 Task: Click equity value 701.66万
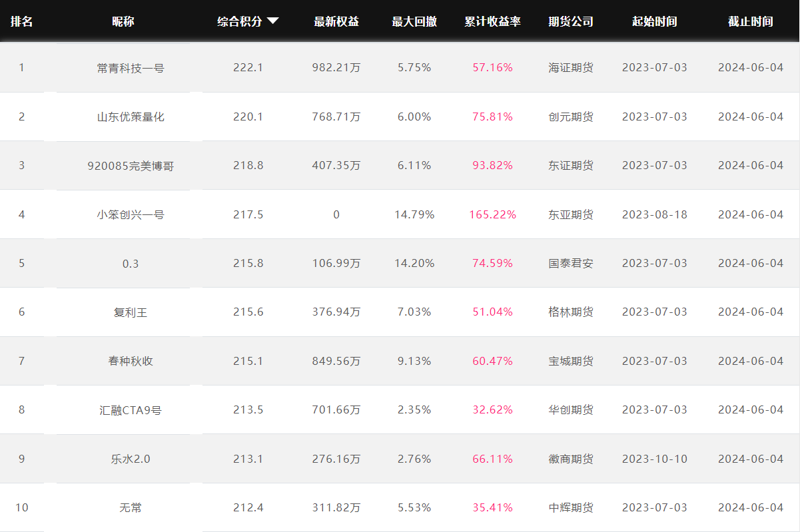336,409
